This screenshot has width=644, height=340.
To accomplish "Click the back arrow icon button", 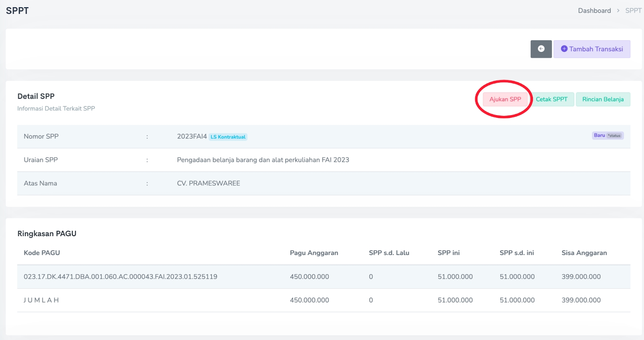I will [x=541, y=49].
